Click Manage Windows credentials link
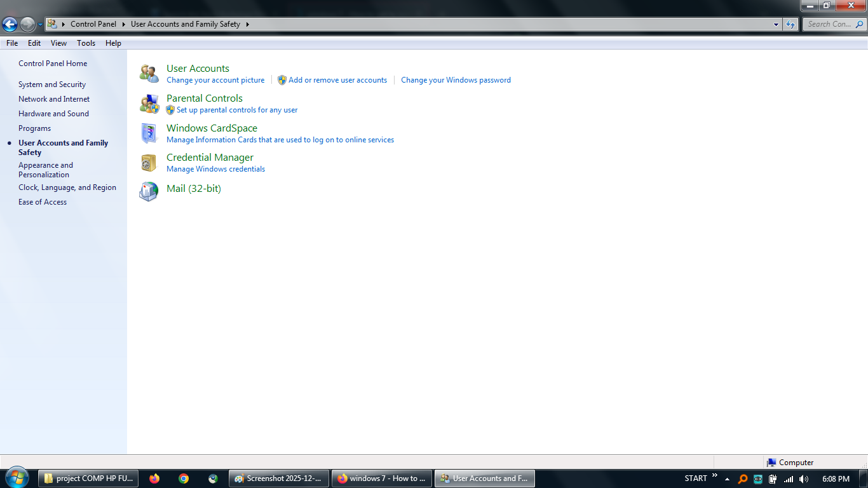 click(x=215, y=169)
